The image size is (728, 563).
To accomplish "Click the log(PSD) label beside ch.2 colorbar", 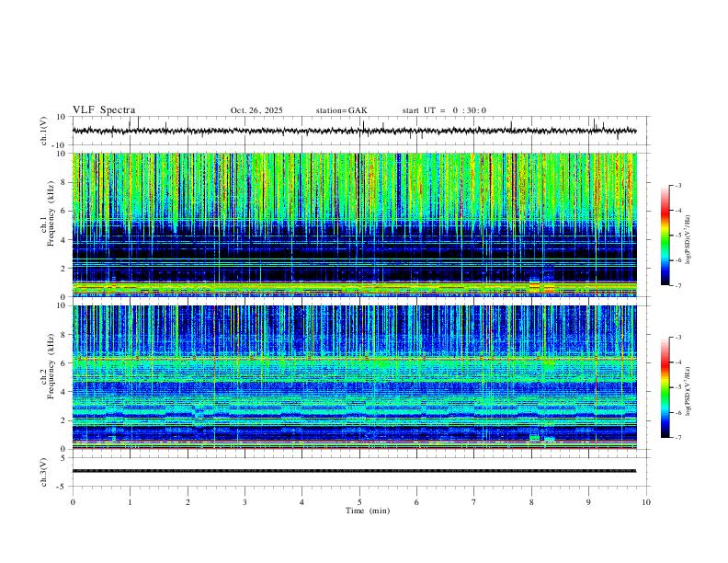I will (688, 391).
